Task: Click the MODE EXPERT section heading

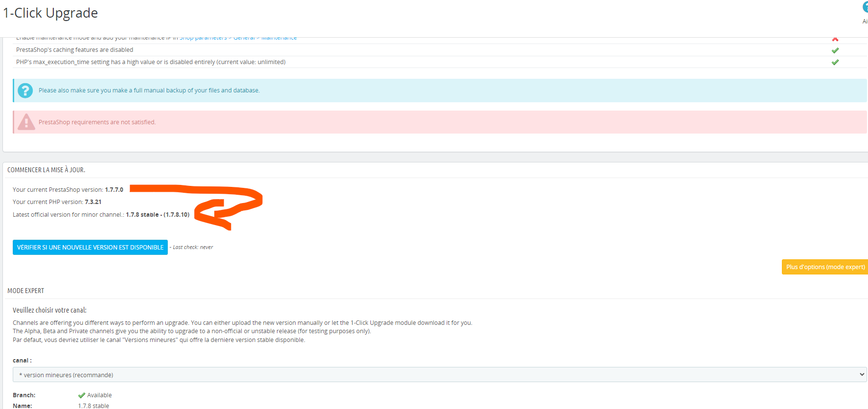Action: [26, 291]
